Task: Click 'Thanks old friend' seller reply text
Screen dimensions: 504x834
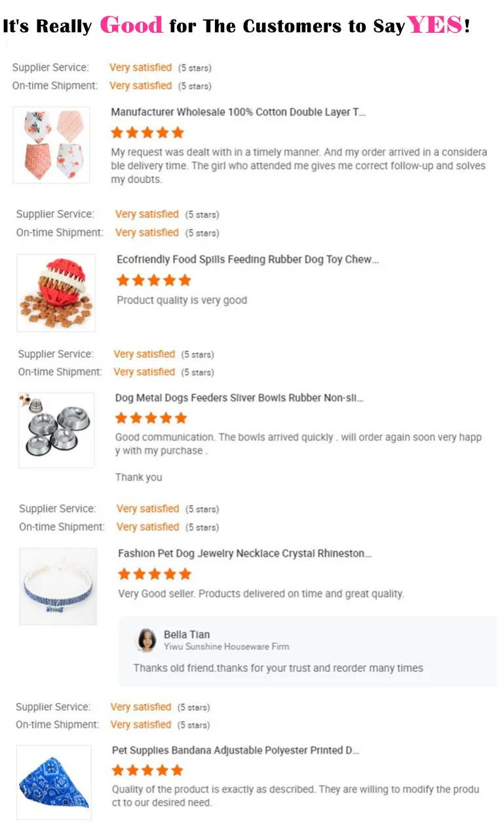Action: [278, 668]
